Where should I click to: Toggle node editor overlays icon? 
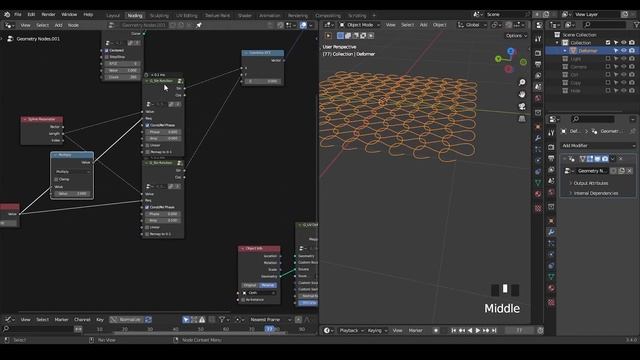[303, 25]
